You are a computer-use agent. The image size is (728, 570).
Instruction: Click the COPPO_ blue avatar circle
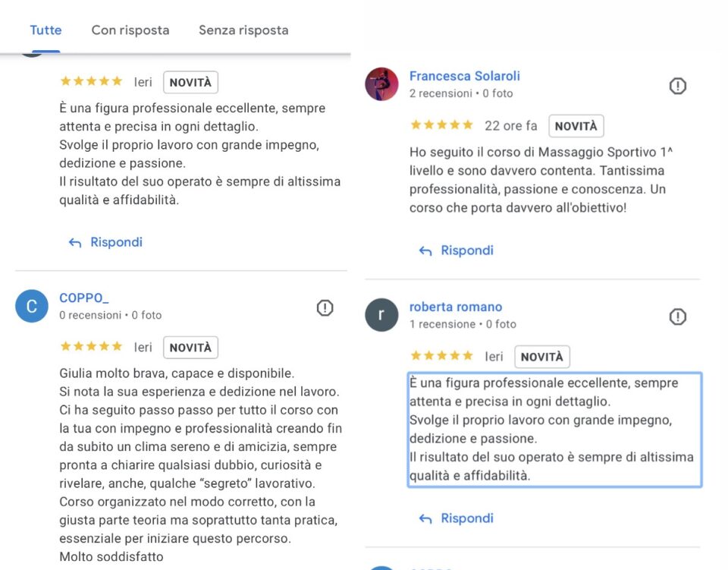point(32,306)
